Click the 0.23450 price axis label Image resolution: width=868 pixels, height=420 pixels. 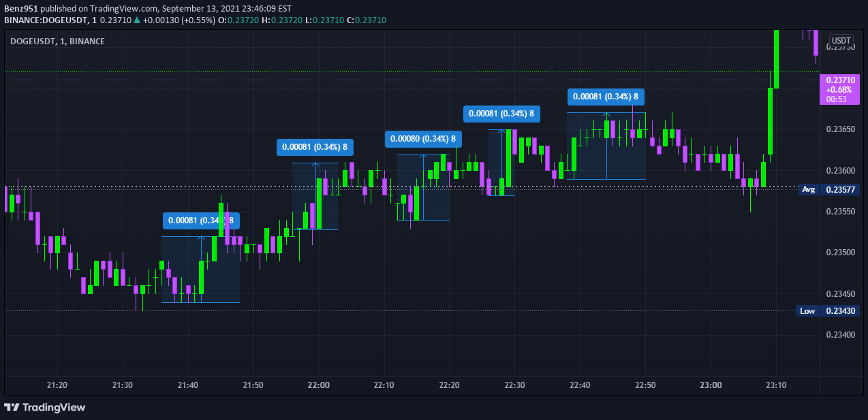[841, 294]
